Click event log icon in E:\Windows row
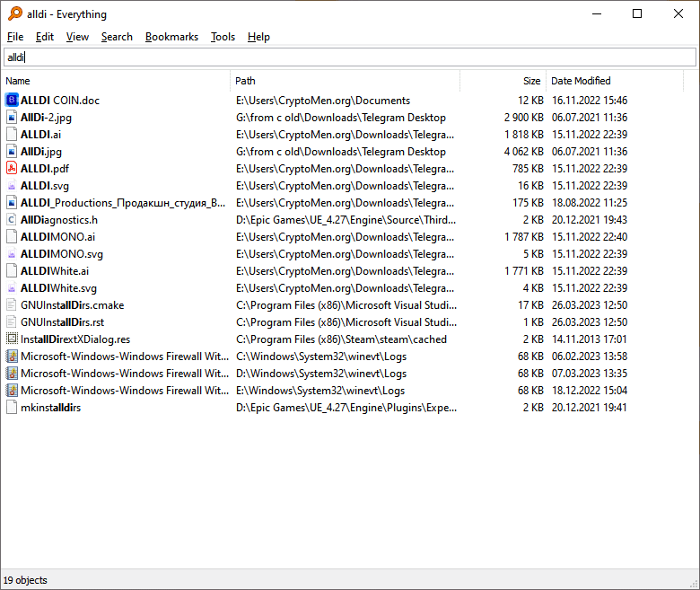Screen dimensions: 700x590 click(x=12, y=391)
